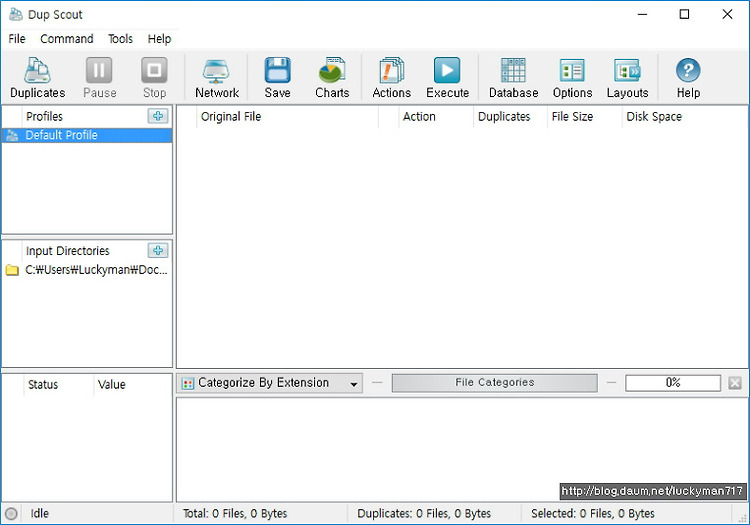
Task: Click the Input Directories panel header
Action: [67, 251]
